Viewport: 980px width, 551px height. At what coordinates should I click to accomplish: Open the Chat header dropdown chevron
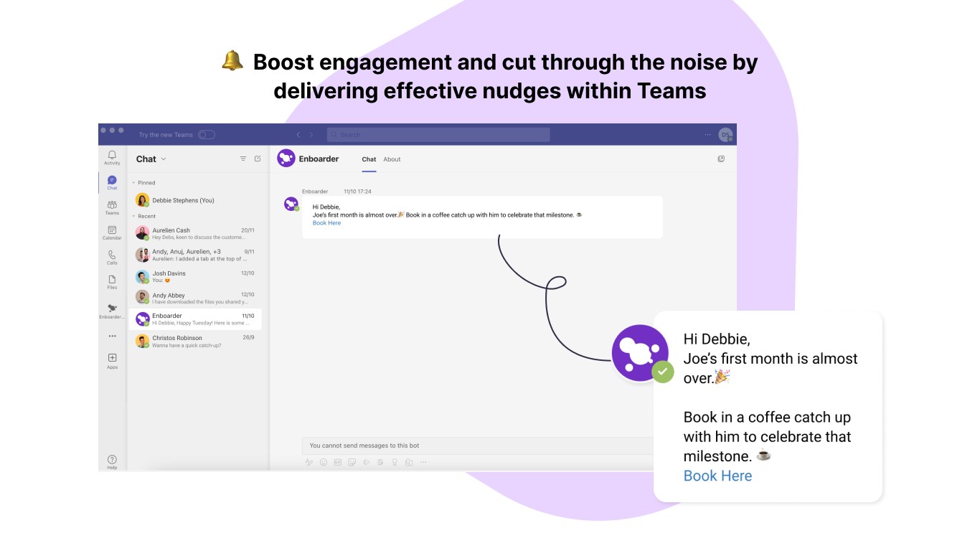(x=164, y=159)
